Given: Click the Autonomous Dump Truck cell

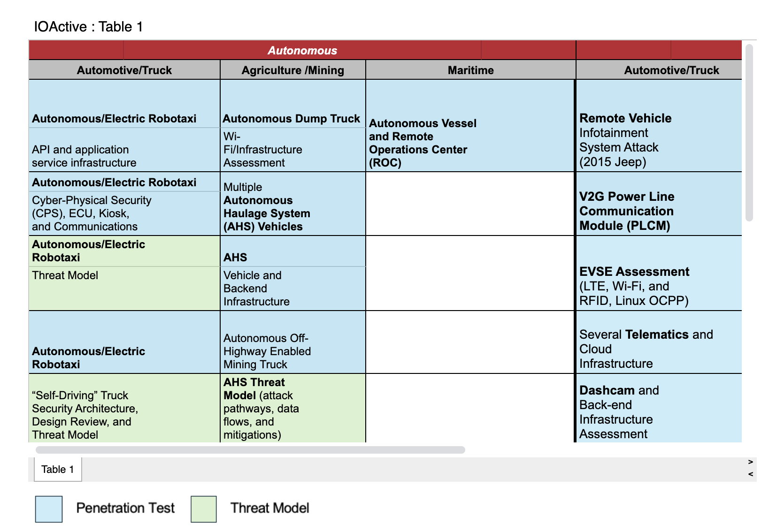Looking at the screenshot, I should [291, 119].
